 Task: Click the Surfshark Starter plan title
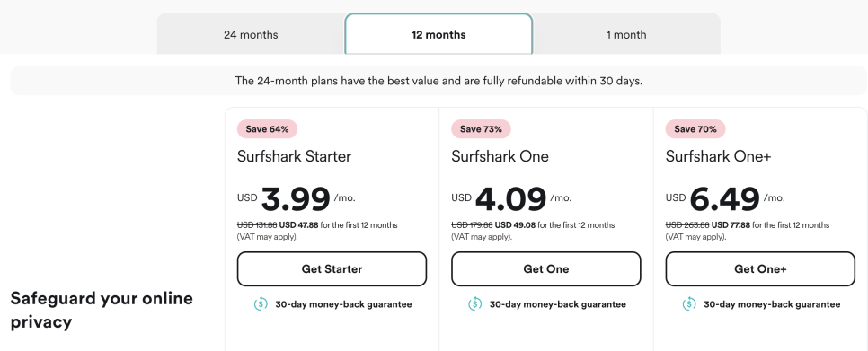pos(294,156)
